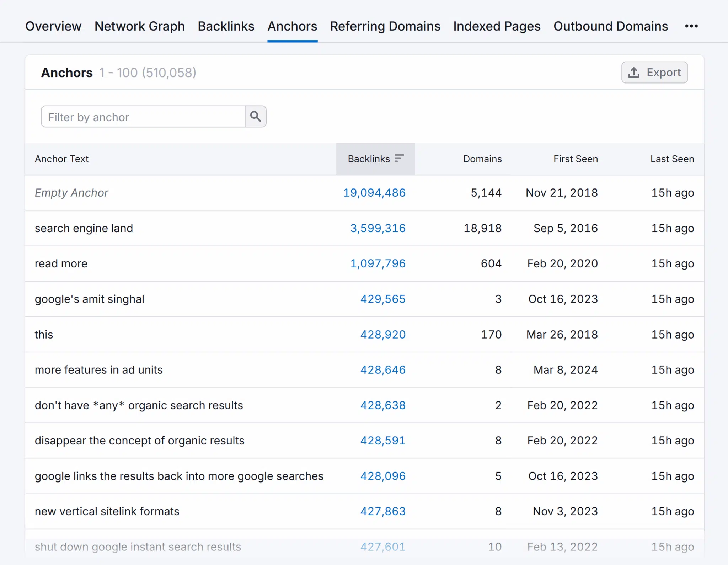Click the Backlinks column sort icon
728x565 pixels.
pyautogui.click(x=399, y=158)
